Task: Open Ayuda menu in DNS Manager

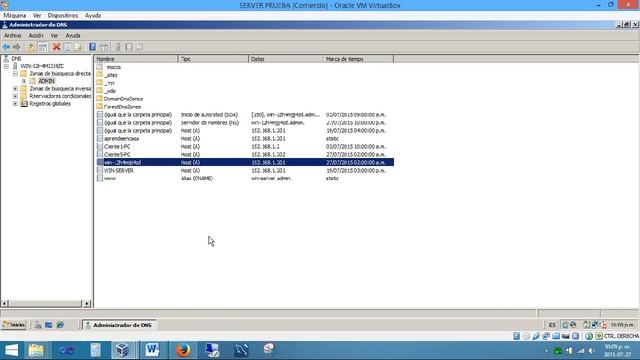Action: click(73, 36)
